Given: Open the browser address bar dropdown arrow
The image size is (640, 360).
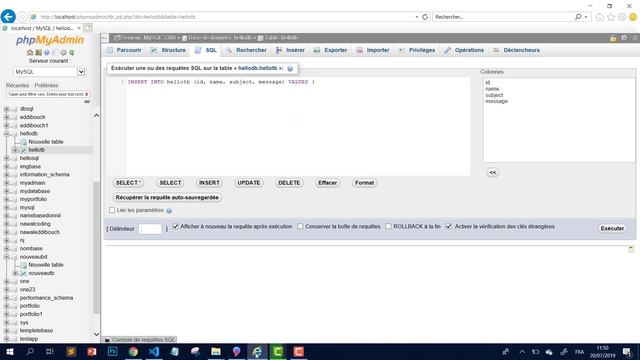Looking at the screenshot, I should point(417,17).
